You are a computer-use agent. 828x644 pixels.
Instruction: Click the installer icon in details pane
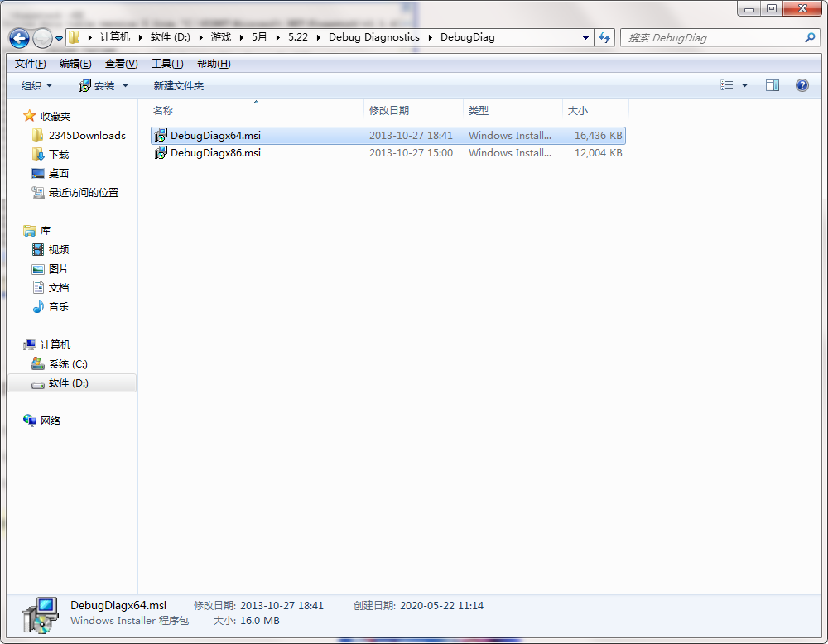coord(41,614)
